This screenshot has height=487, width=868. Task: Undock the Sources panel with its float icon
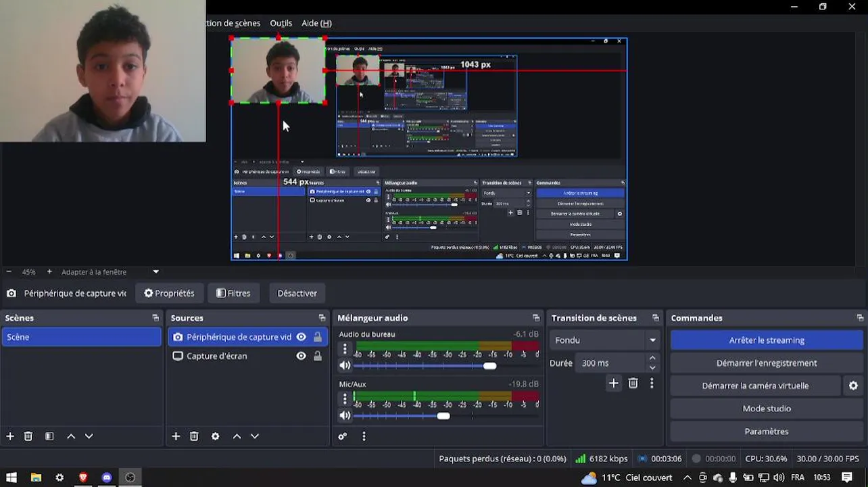coord(322,318)
